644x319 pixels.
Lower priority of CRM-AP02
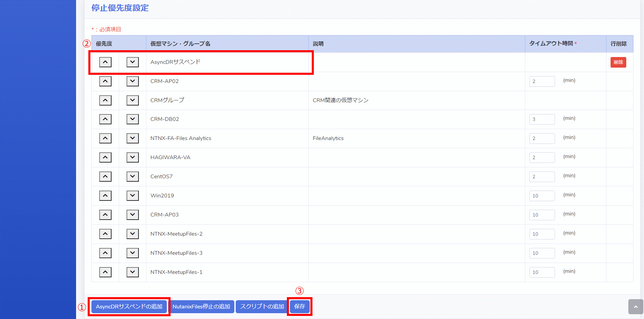click(132, 81)
